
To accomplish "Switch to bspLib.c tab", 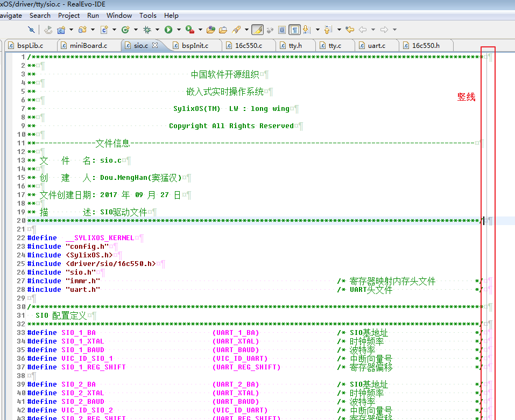I will coord(30,46).
